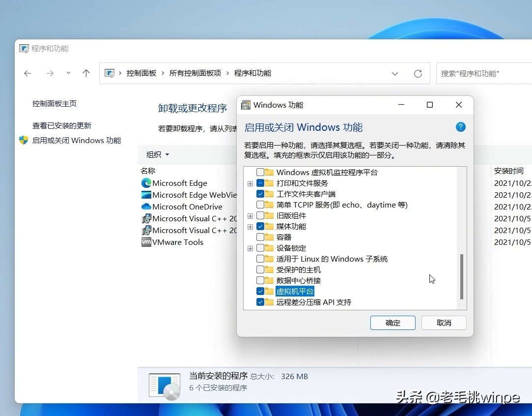Click first Microsoft Visual C++ installer icon
532x416 pixels.
(146, 218)
